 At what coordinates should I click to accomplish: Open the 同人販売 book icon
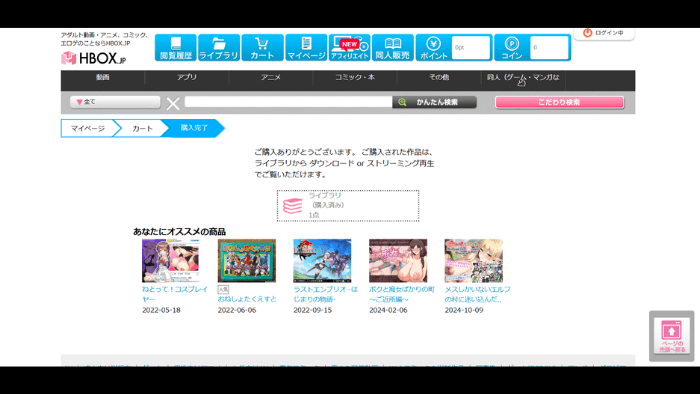click(393, 47)
